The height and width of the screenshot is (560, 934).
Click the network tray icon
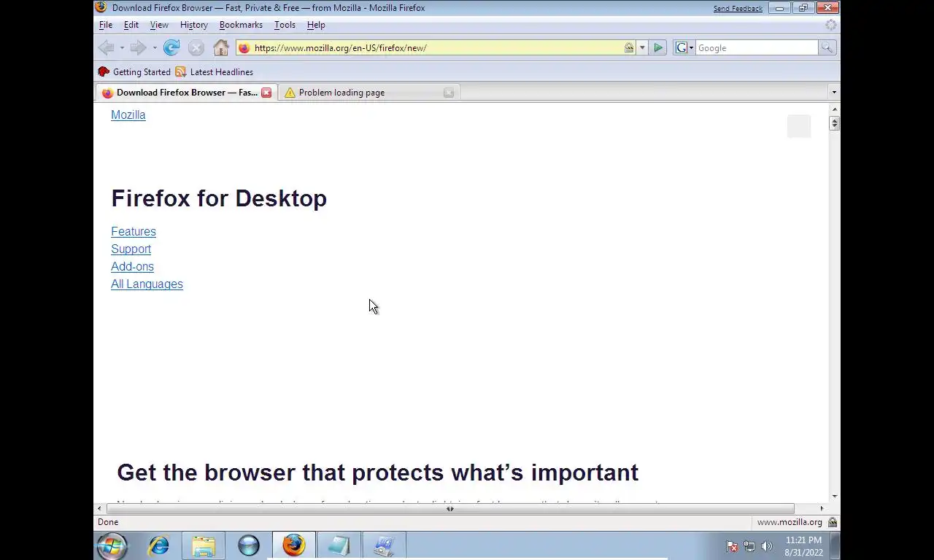(x=749, y=546)
